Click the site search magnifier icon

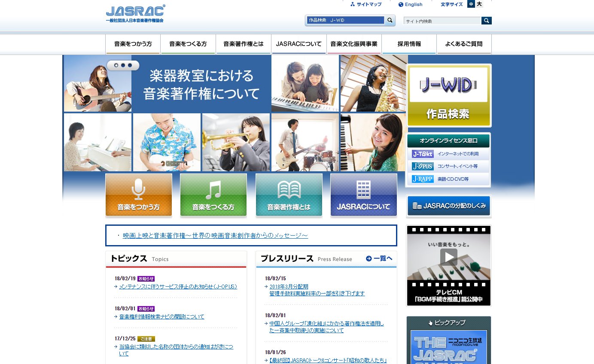click(x=487, y=20)
